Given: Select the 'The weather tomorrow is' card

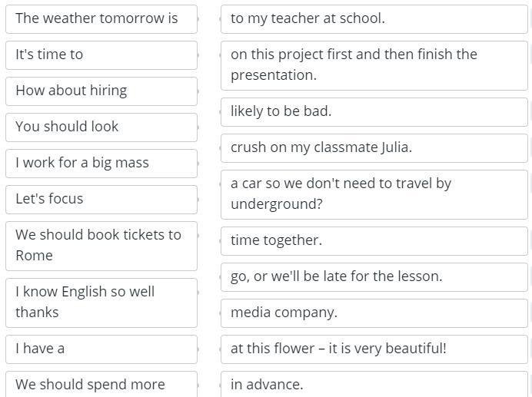Looking at the screenshot, I should (x=101, y=18).
